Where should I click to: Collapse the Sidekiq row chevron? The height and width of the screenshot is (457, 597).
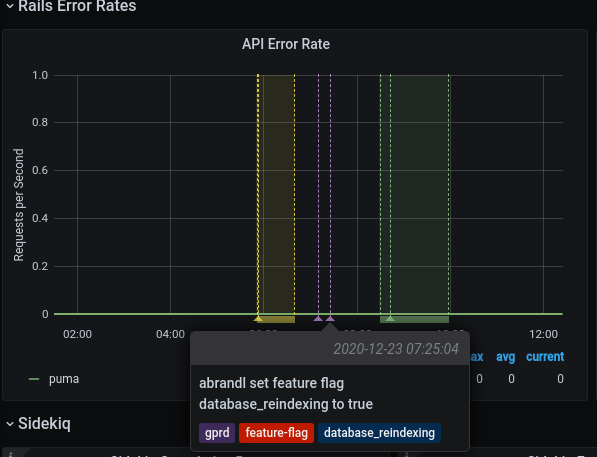pos(10,424)
